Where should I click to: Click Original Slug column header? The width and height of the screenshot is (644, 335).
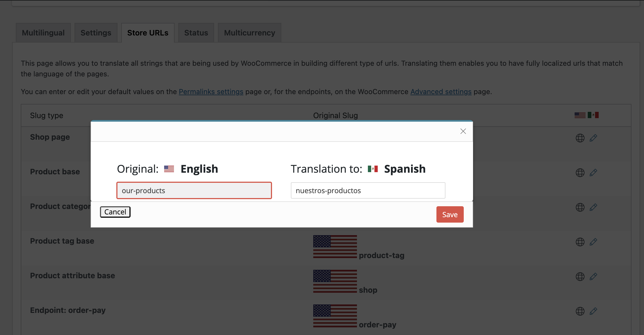click(x=335, y=115)
